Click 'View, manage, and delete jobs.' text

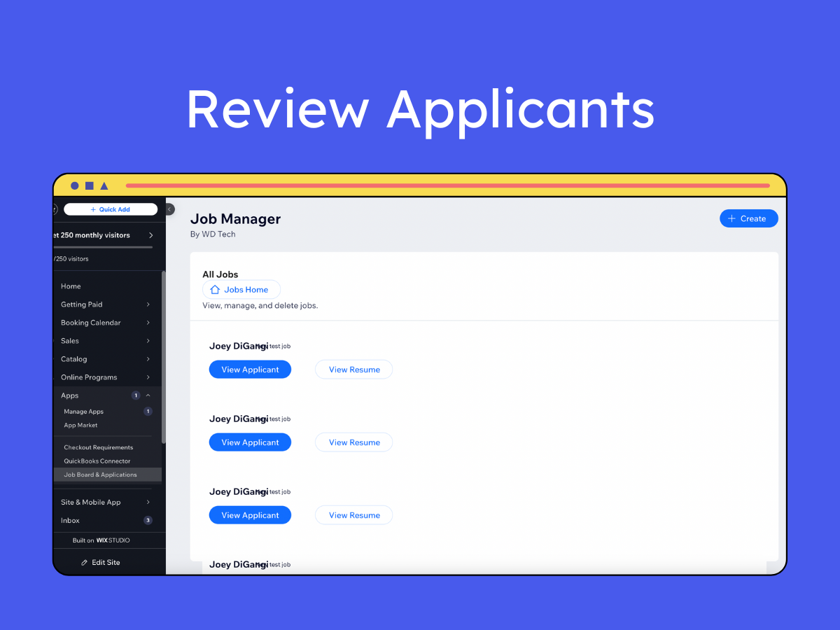coord(260,306)
